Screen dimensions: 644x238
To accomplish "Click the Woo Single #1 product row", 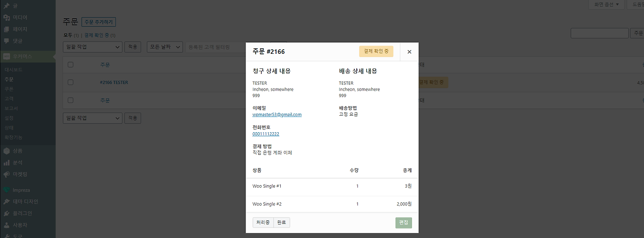I will click(x=332, y=186).
